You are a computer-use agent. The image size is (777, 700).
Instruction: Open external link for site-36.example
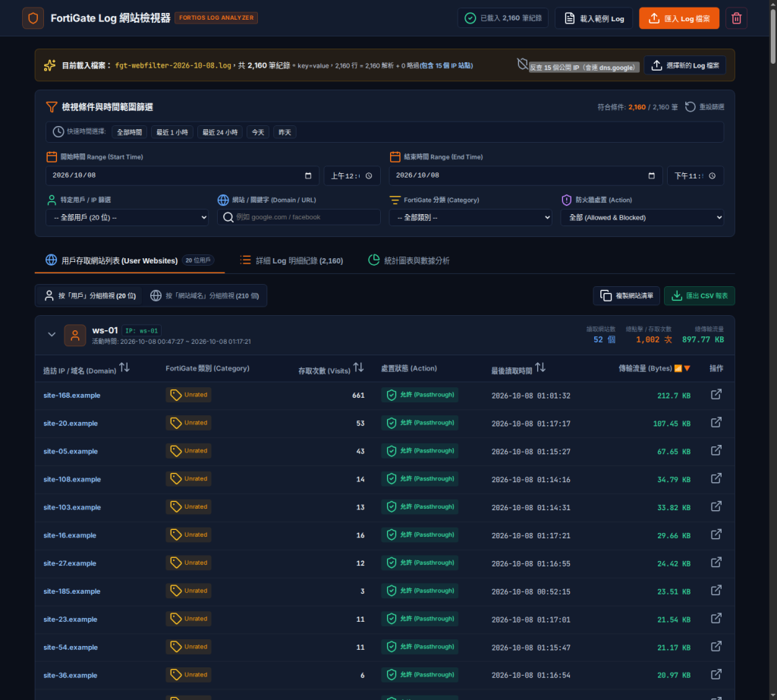point(716,675)
